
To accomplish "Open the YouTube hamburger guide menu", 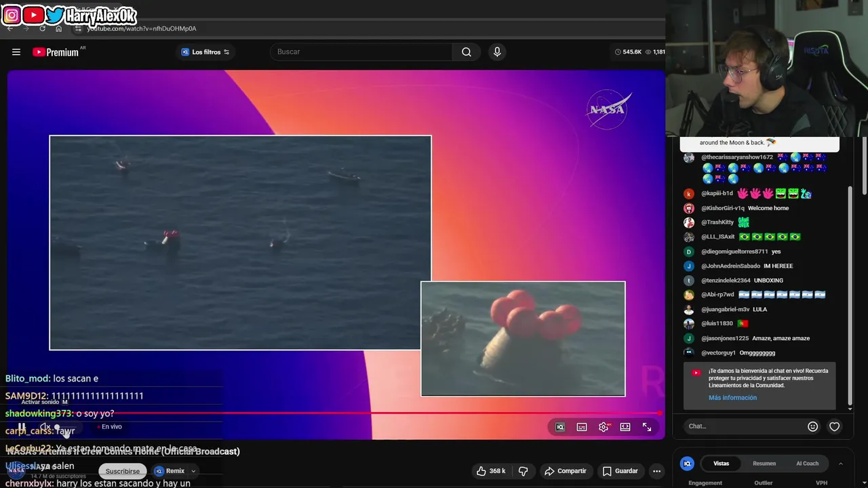I will [16, 52].
